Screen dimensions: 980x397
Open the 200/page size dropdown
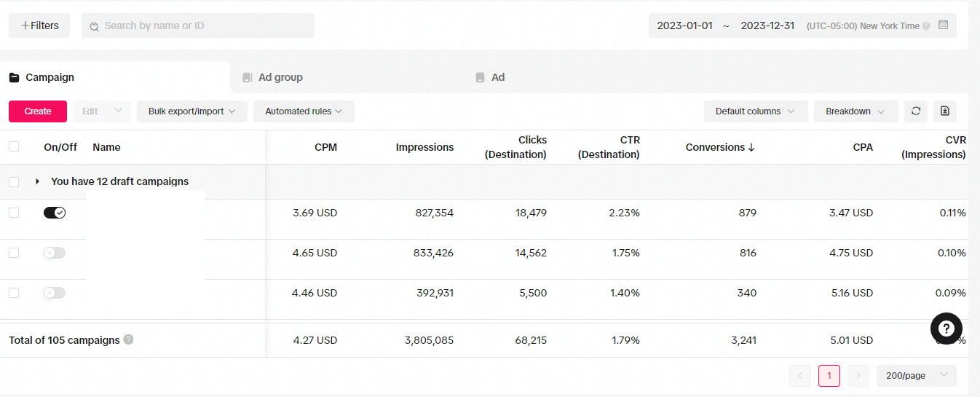917,376
